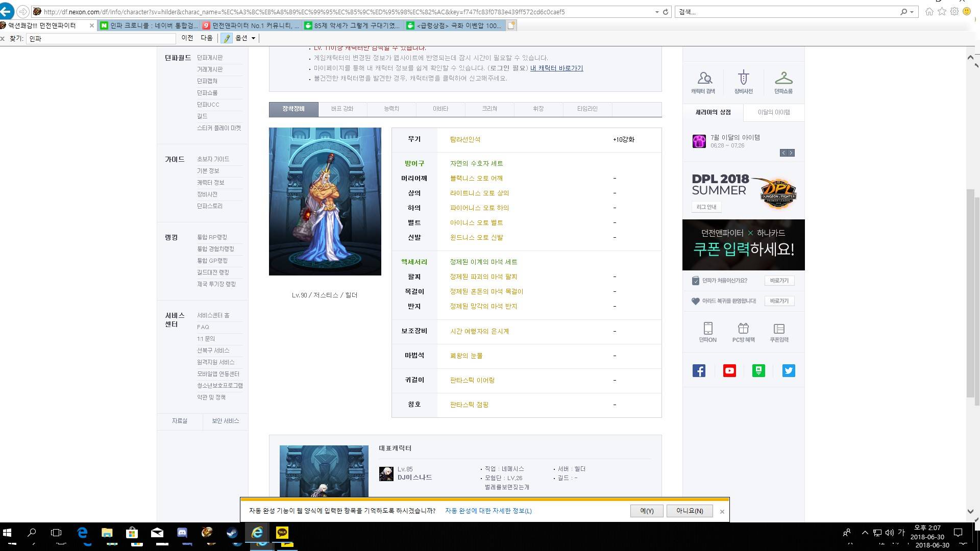
Task: Open the favorites star icon
Action: [942, 12]
